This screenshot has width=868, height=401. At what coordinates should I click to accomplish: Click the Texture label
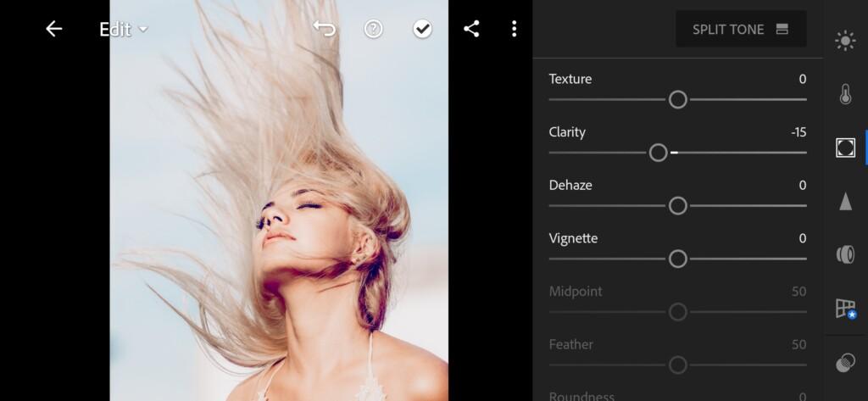[570, 79]
